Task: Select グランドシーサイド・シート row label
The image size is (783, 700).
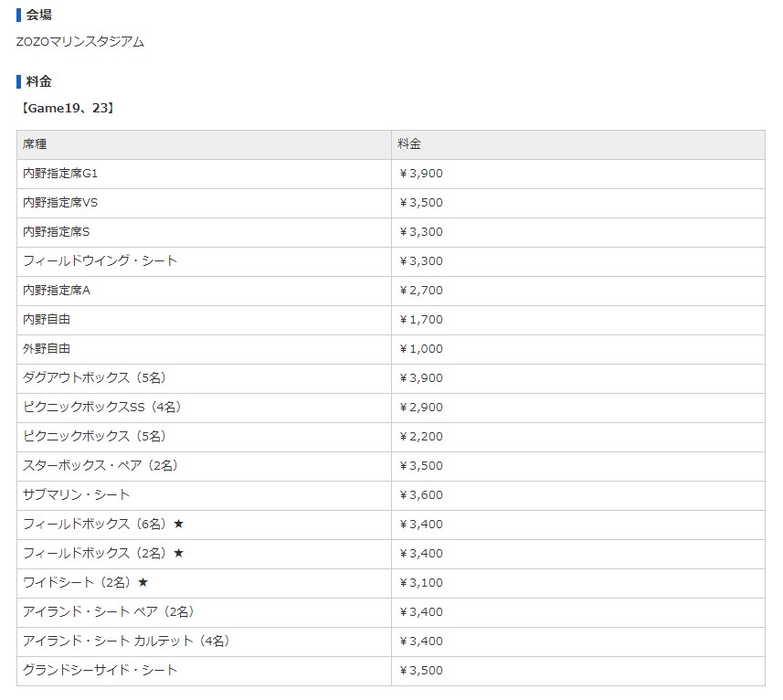Action: 100,670
